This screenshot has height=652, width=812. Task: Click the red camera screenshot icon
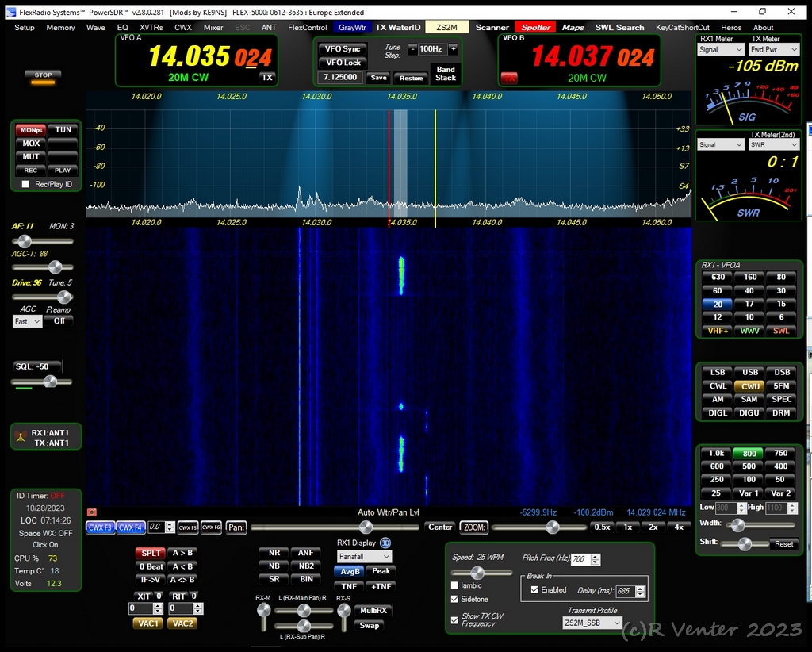pos(91,512)
